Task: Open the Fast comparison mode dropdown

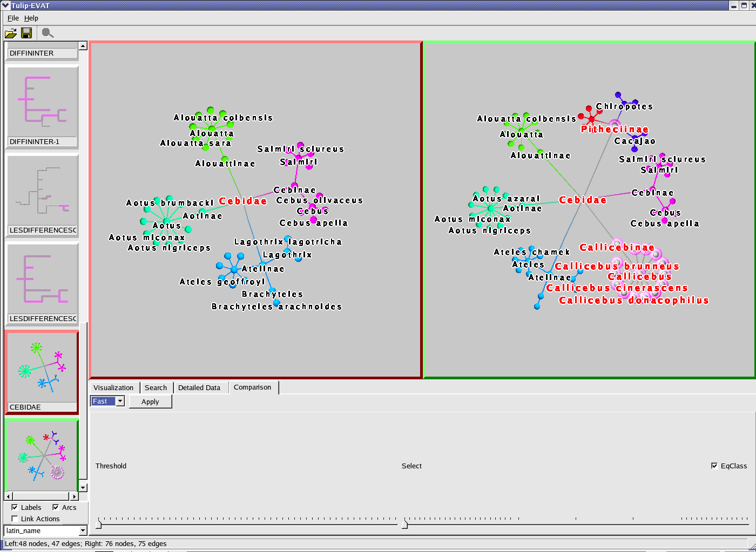Action: [x=120, y=401]
